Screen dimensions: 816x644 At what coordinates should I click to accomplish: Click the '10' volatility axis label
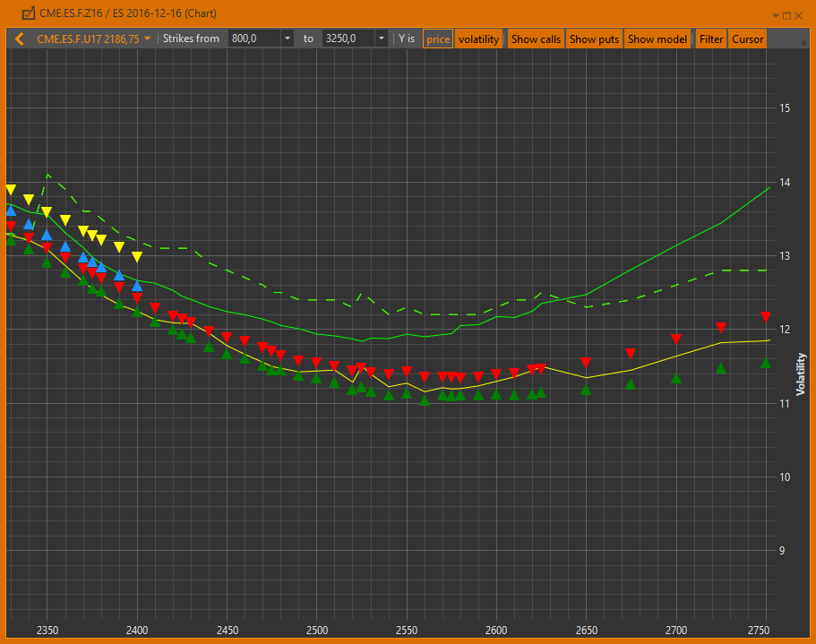(785, 477)
